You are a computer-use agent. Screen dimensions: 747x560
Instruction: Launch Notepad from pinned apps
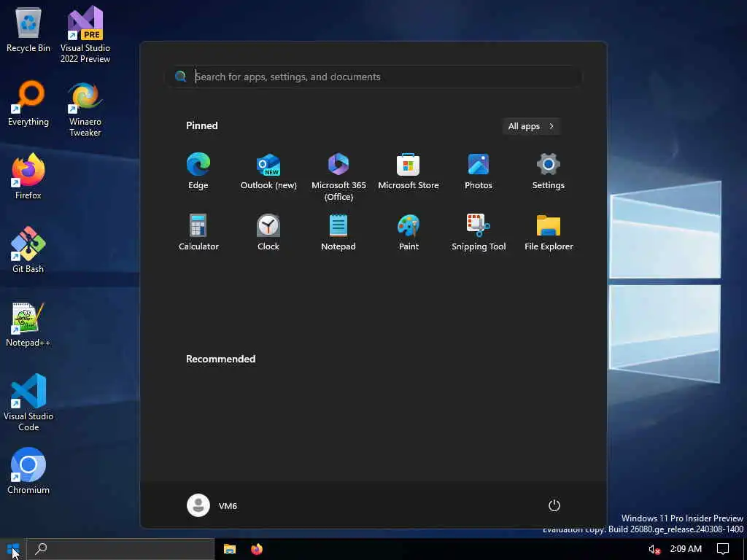338,233
